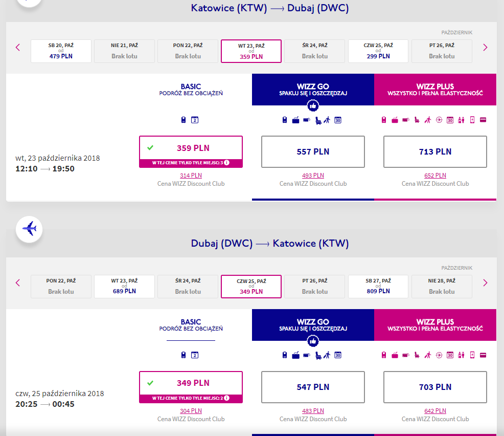
Task: Choose outbound date CZW 25 PAŹ 299 PLN
Action: (x=378, y=51)
